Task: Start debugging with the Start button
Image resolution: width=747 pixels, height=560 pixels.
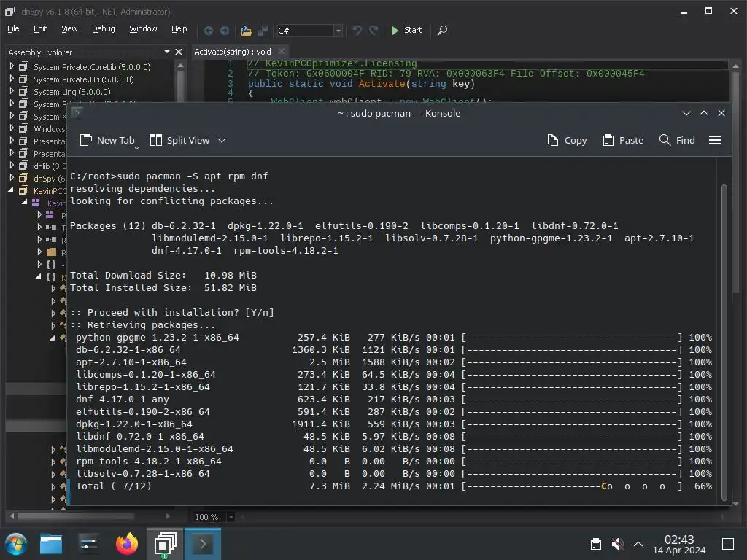Action: point(406,30)
